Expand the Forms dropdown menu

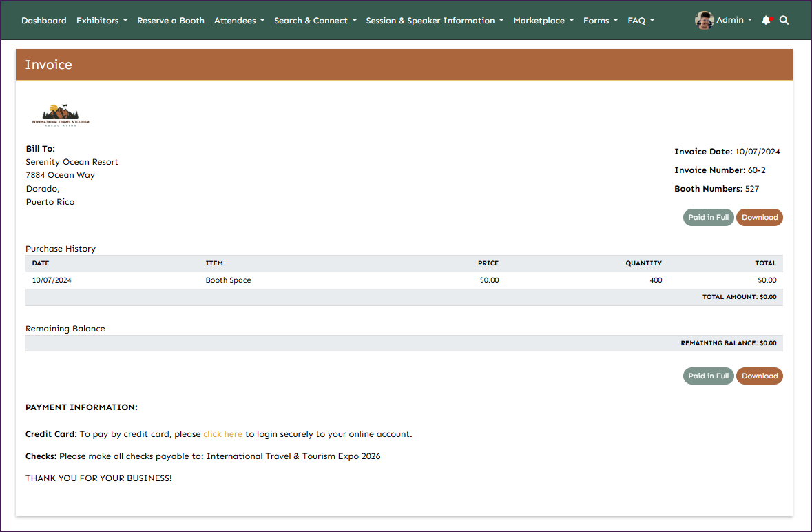(x=600, y=20)
